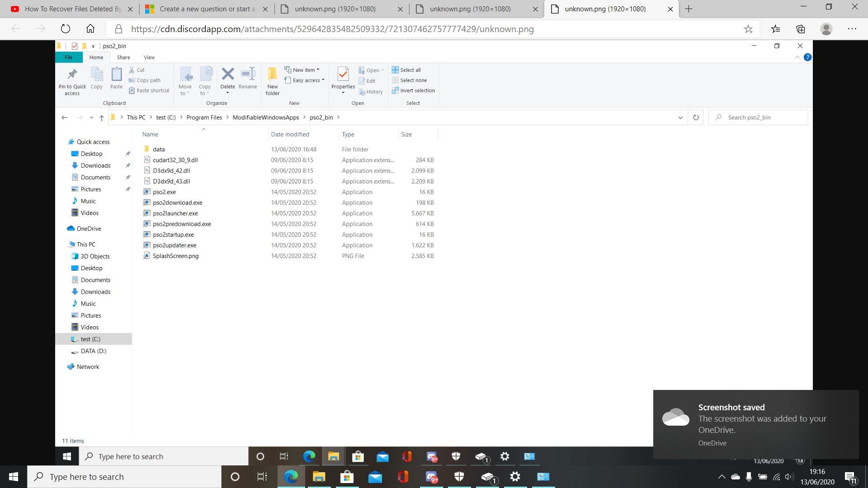Sort by Date modified column header
Image resolution: width=868 pixels, height=488 pixels.
(303, 135)
